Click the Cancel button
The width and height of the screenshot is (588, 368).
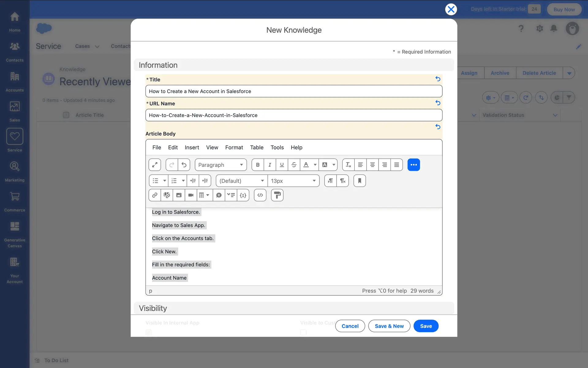click(350, 326)
